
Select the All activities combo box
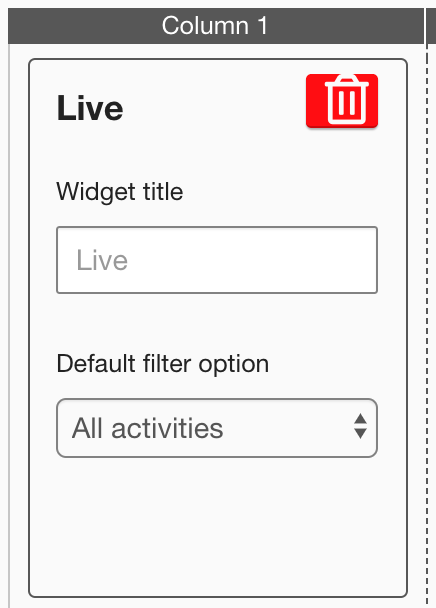(x=217, y=428)
